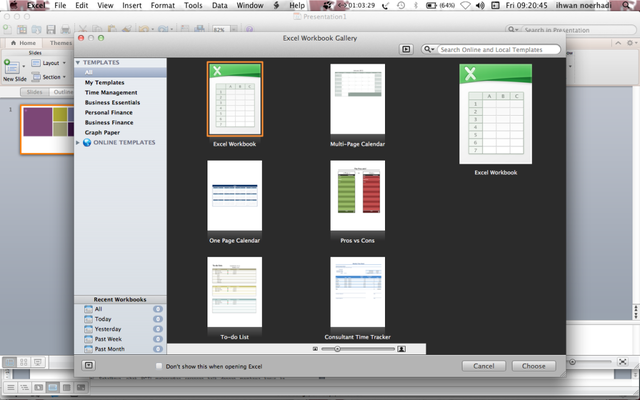Select the Multi-Page Calendar template
Screen dimensions: 640x400
coord(358,99)
